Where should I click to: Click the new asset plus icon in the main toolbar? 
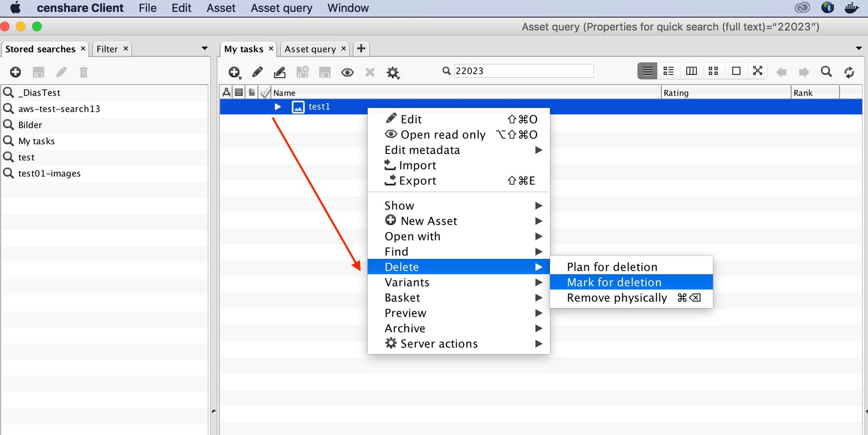(x=234, y=72)
